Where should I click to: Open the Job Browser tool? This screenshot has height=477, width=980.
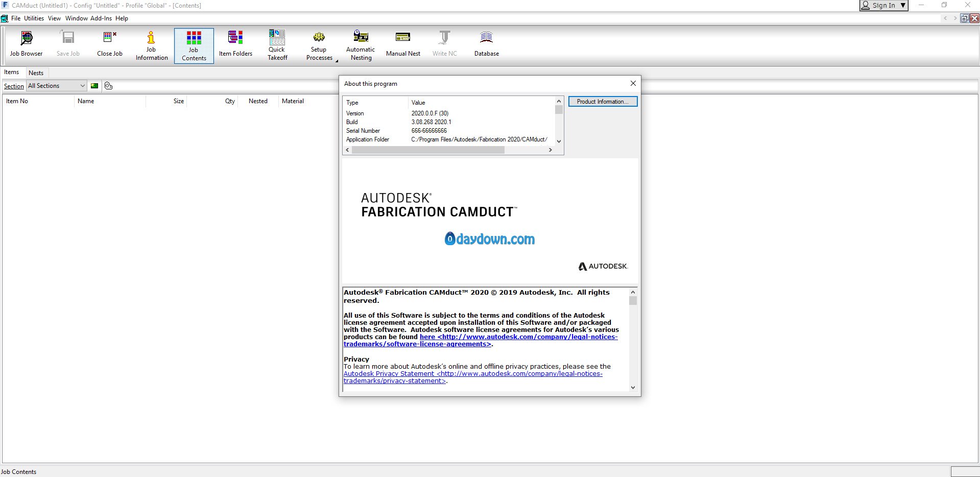26,44
